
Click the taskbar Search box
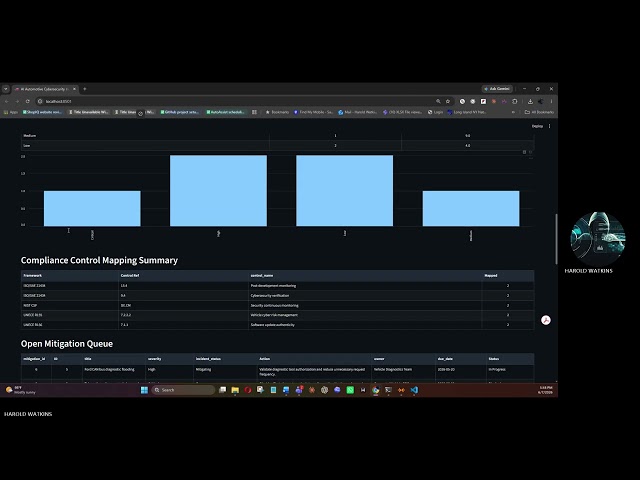[x=183, y=390]
